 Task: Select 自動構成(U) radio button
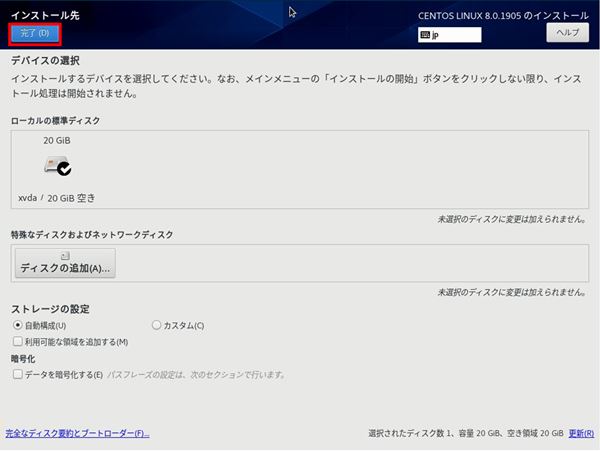click(x=18, y=326)
